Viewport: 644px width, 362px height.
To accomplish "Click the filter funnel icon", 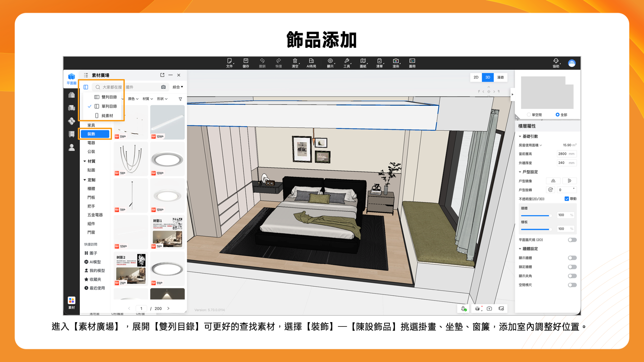I will pos(180,99).
